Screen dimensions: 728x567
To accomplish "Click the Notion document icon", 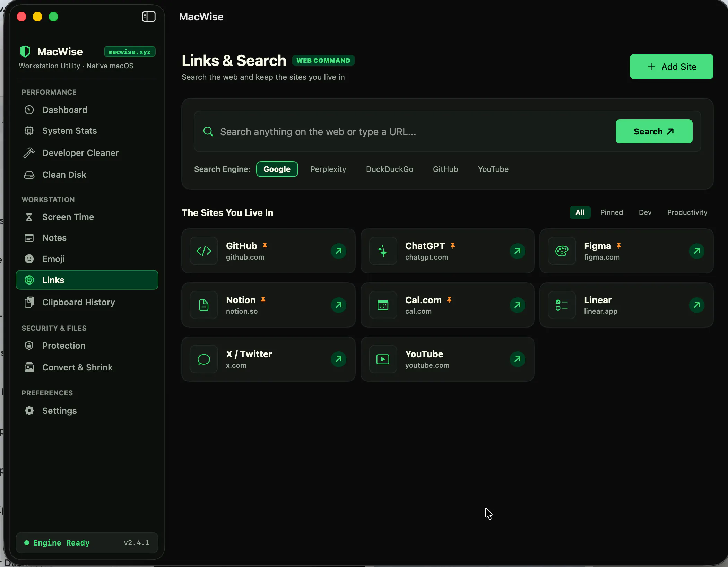I will [x=204, y=305].
